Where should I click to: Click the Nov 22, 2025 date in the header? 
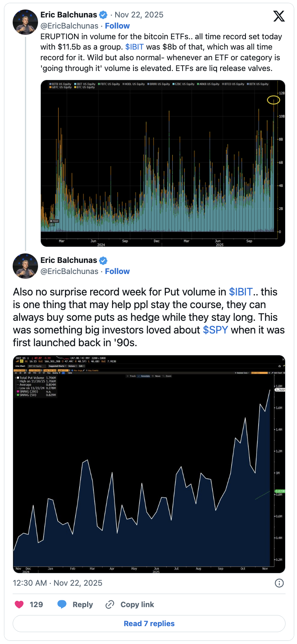tap(139, 15)
